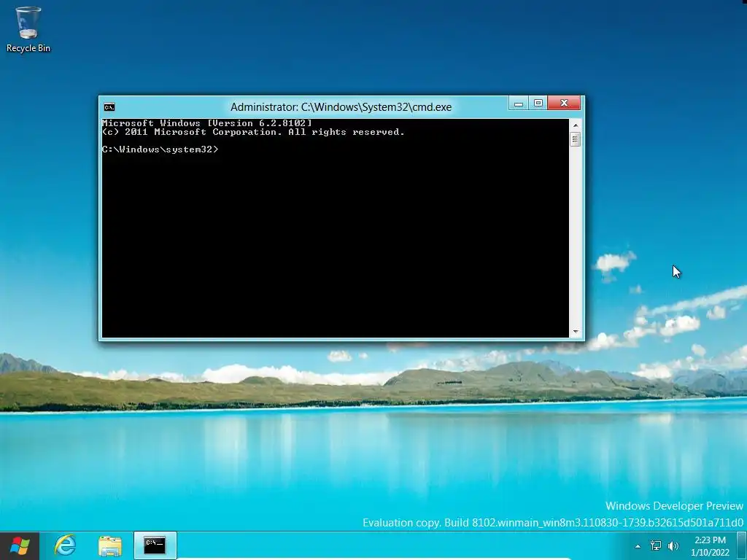Click the cmd scrollbar down arrow
Image resolution: width=747 pixels, height=560 pixels.
point(576,332)
